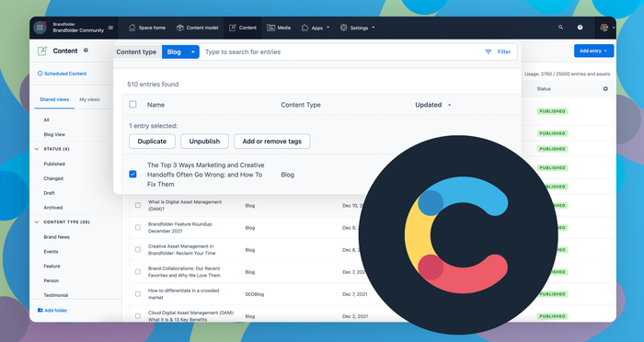The height and width of the screenshot is (342, 644).
Task: Open 'What Is Digital Asset Management (DAM)?' entry
Action: pyautogui.click(x=185, y=205)
